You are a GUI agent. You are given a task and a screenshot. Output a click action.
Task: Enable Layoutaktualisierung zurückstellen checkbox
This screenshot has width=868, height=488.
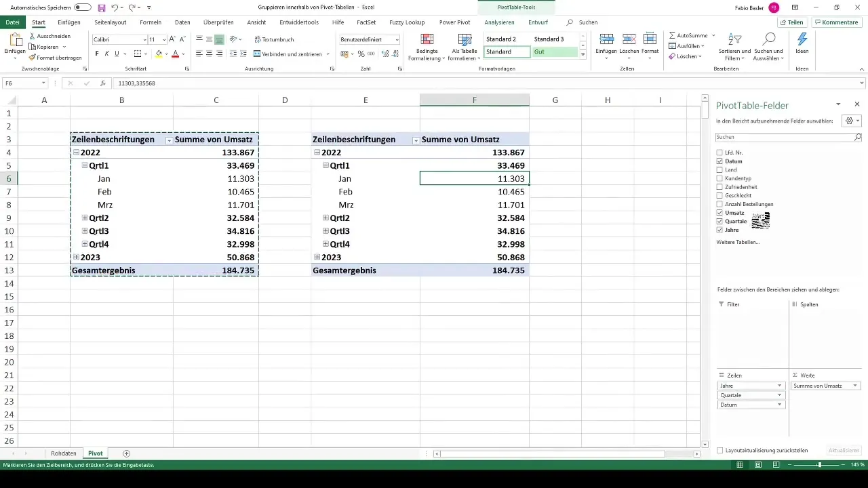coord(720,450)
